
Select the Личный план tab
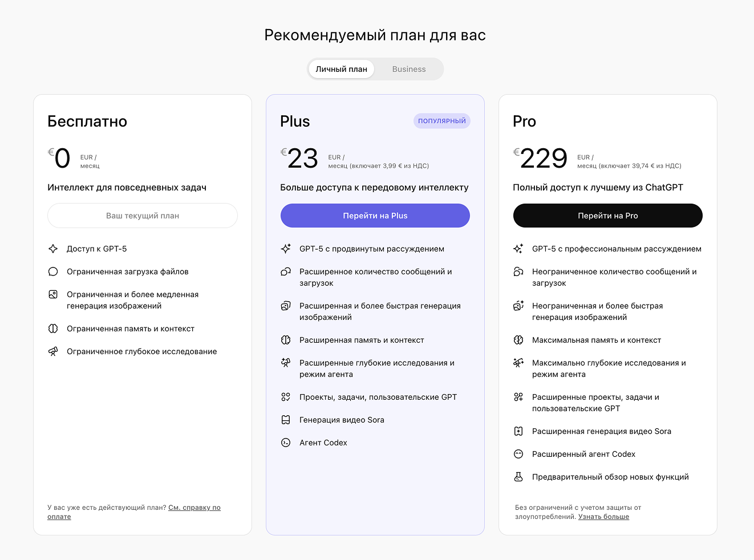[341, 69]
